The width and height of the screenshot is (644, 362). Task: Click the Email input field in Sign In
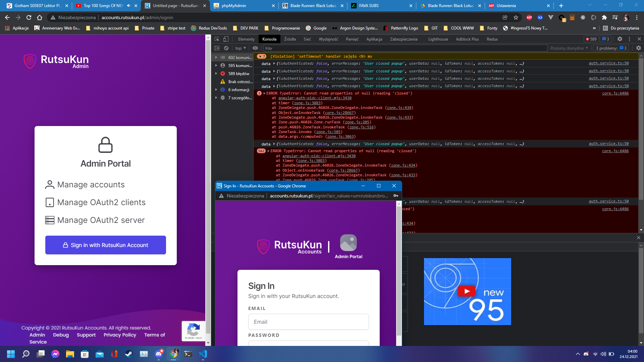point(308,322)
